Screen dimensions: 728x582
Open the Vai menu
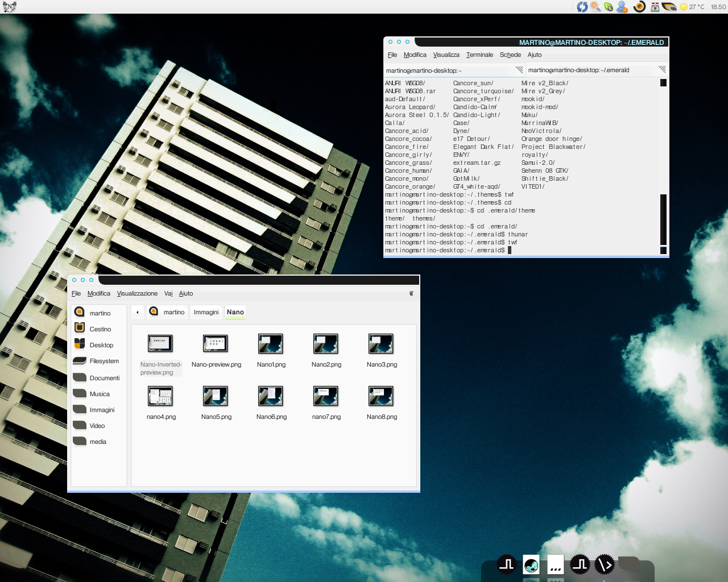click(168, 293)
